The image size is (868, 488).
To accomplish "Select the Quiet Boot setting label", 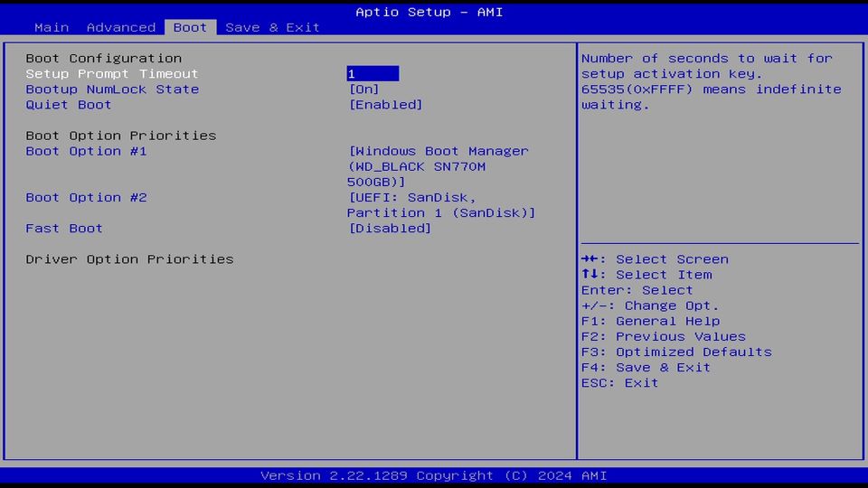I will point(69,105).
